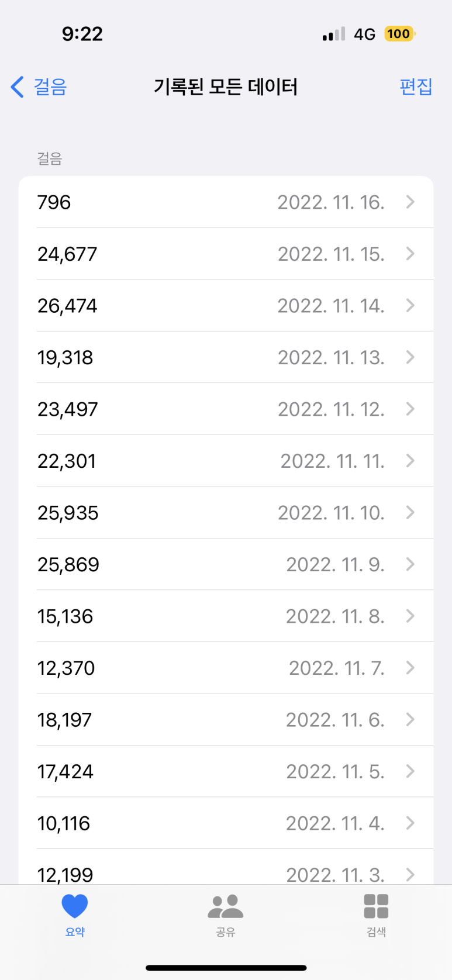452x980 pixels.
Task: Open the chevron for 2022. 11. 15. entry
Action: [410, 254]
